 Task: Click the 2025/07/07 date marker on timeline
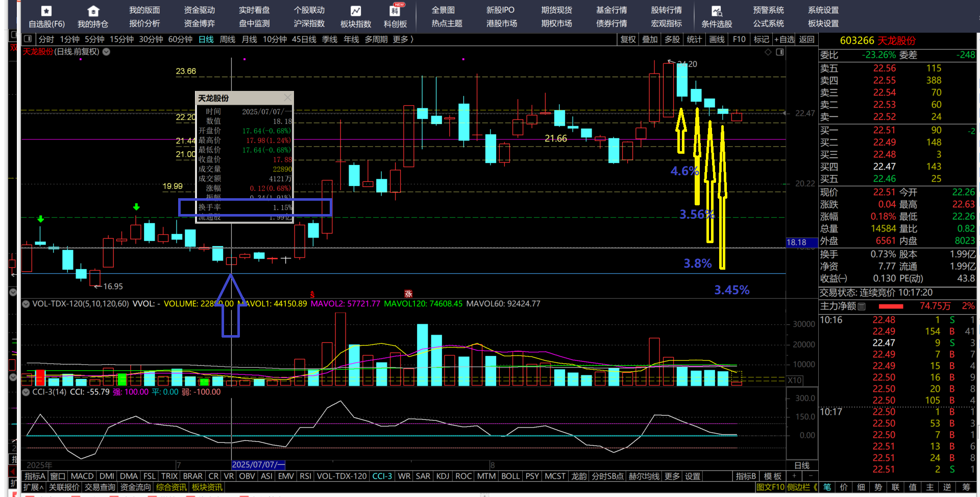pyautogui.click(x=258, y=465)
